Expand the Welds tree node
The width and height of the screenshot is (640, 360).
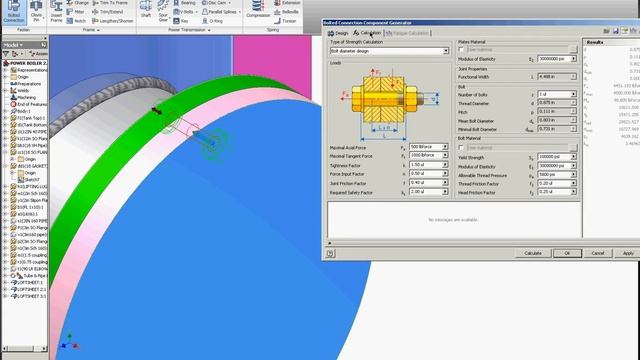(x=6, y=91)
